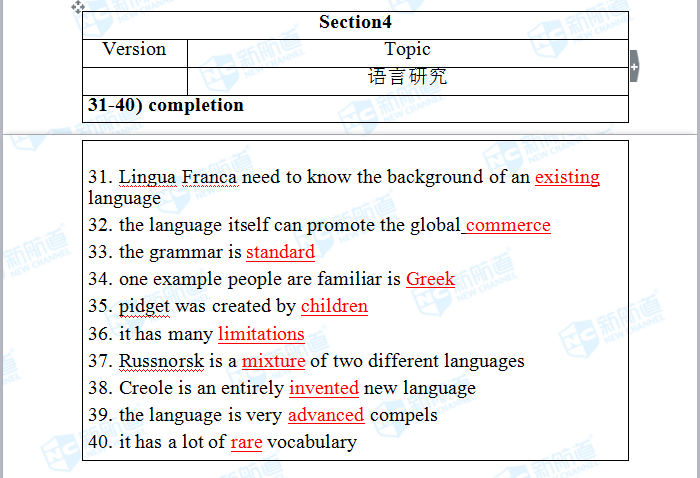Click the red answer "rare"

coord(246,442)
